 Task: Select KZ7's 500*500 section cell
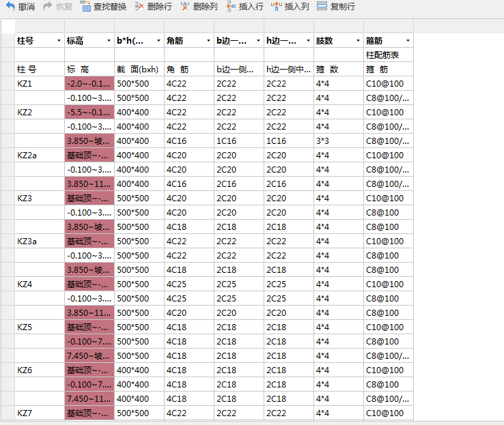coord(139,413)
